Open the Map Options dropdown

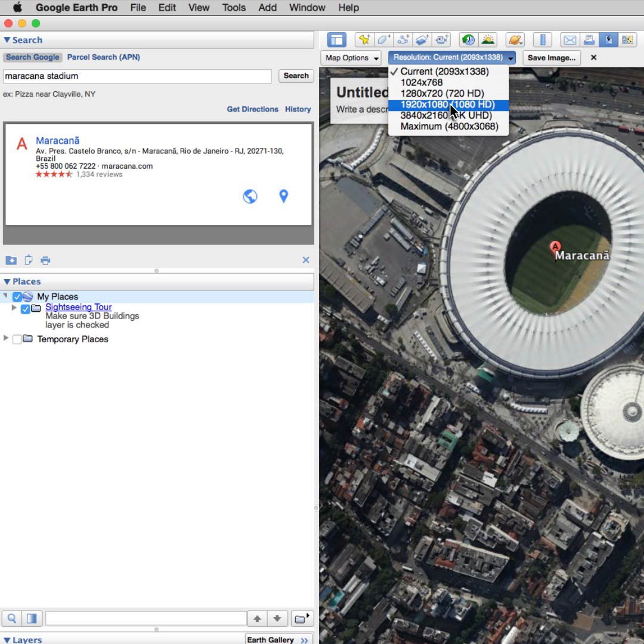pos(351,58)
